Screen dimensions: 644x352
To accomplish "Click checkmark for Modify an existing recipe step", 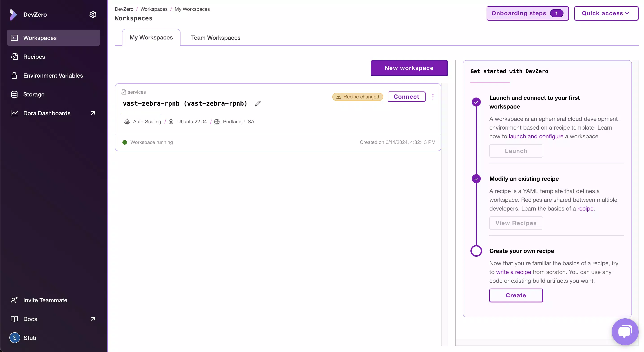I will tap(476, 179).
